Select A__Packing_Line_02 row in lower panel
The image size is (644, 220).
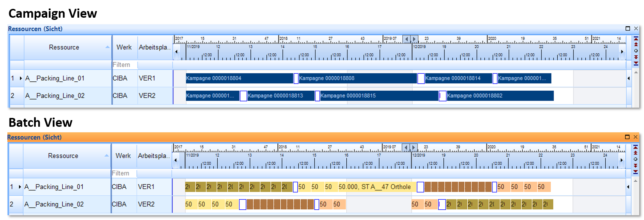54,204
